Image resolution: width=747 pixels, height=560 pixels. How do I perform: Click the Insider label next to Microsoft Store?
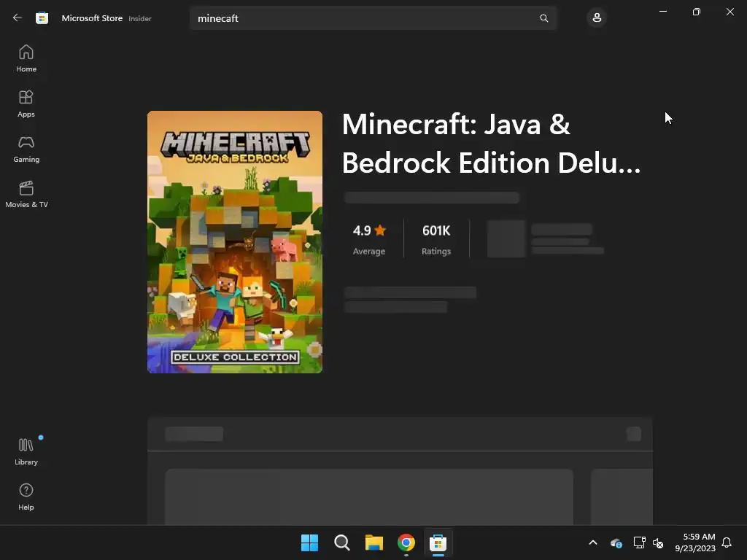(140, 18)
